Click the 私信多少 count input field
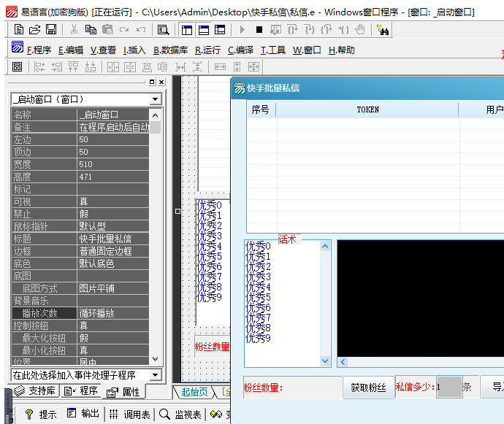This screenshot has width=504, height=424. pos(449,387)
